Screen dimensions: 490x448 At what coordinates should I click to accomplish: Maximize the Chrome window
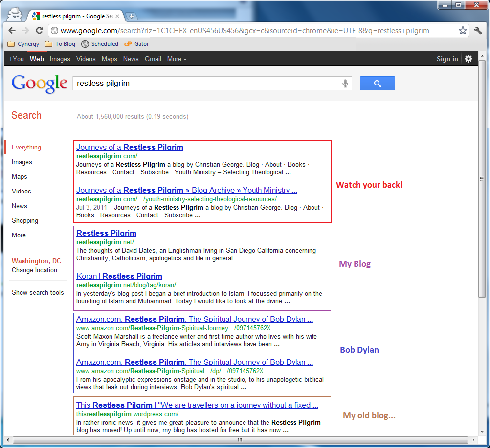458,5
